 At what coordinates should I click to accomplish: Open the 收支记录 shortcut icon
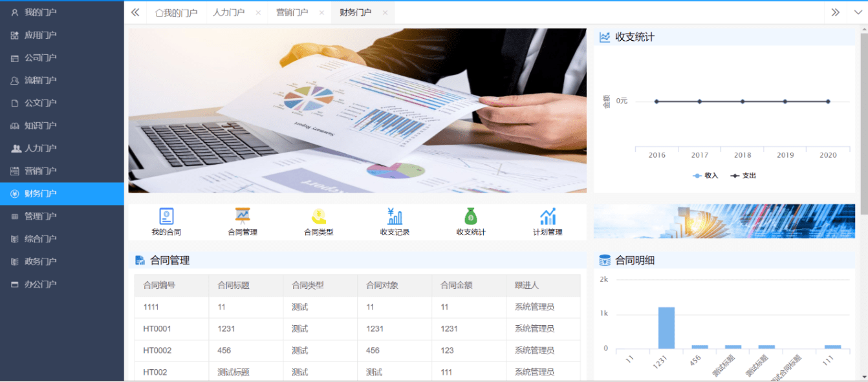[395, 217]
